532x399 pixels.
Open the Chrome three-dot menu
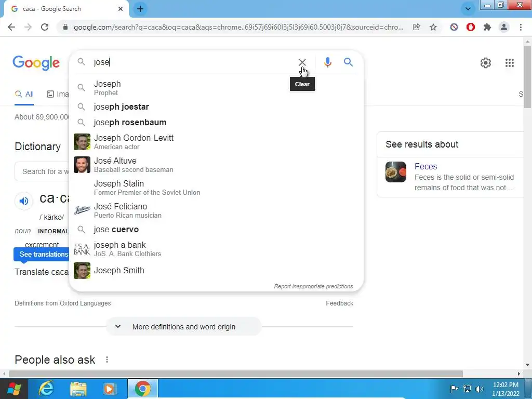[x=521, y=27]
